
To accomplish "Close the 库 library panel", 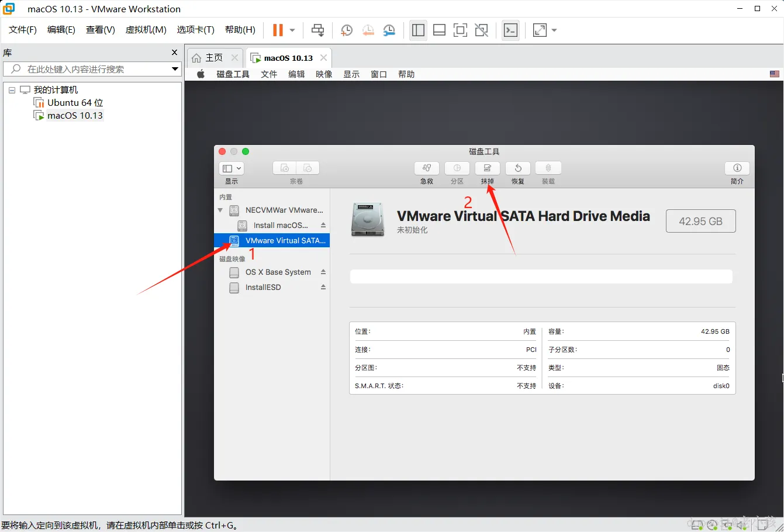I will coord(174,53).
